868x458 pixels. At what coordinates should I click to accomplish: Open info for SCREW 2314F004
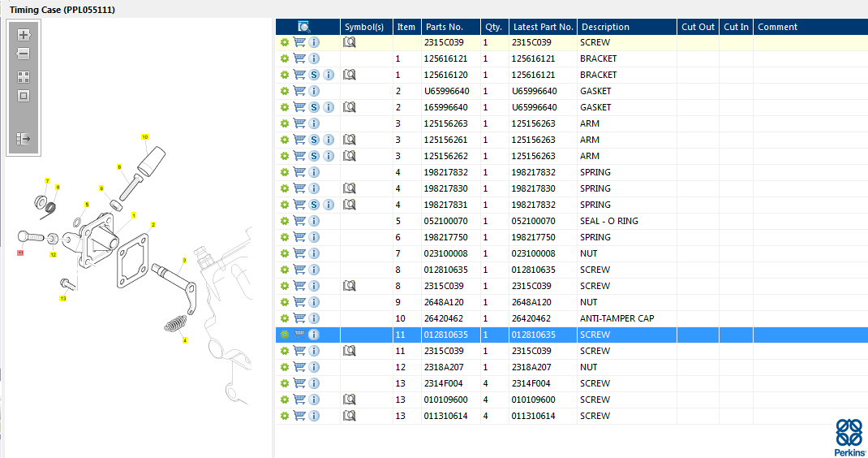coord(314,383)
